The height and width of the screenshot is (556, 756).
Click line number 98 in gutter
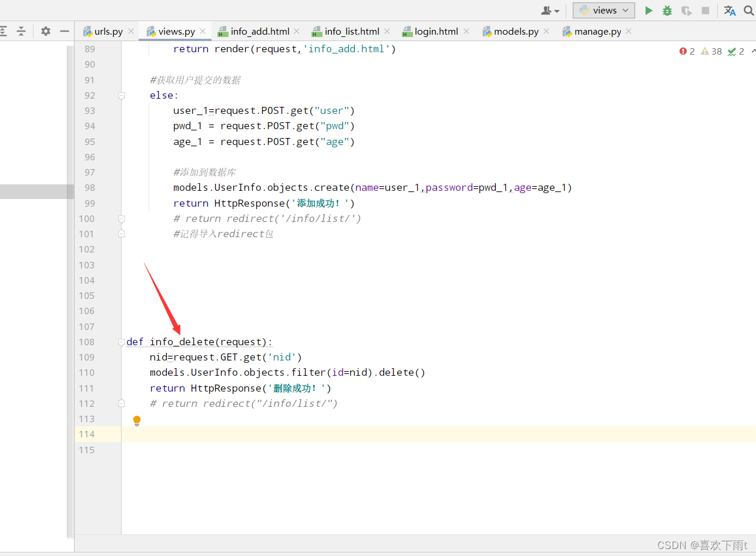click(x=89, y=187)
